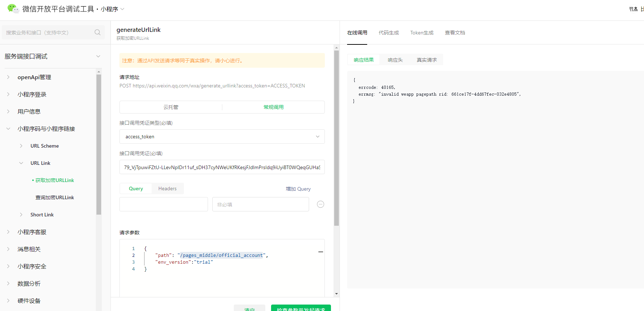
Task: Click the errmsg "invalid weapp pagepath" line
Action: pyautogui.click(x=440, y=94)
